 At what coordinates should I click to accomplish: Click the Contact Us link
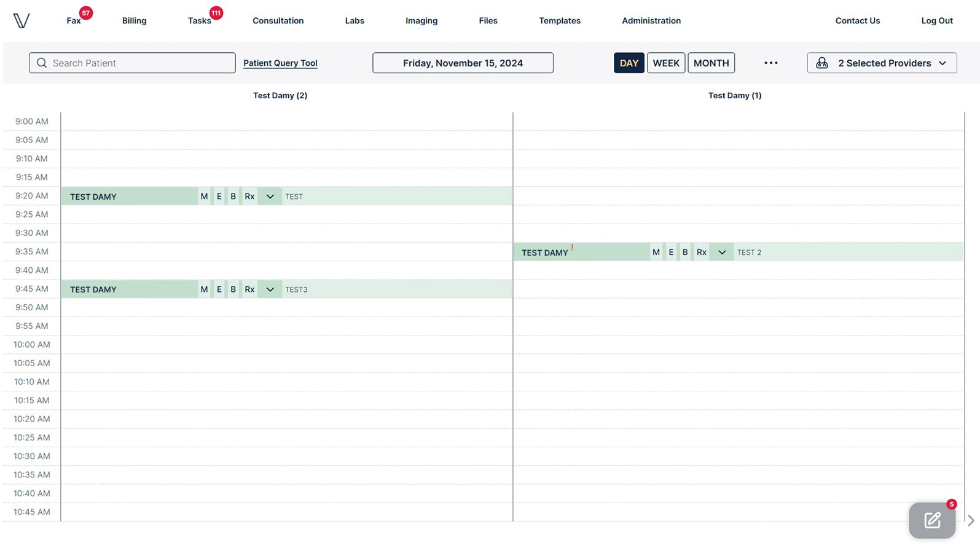pos(858,20)
